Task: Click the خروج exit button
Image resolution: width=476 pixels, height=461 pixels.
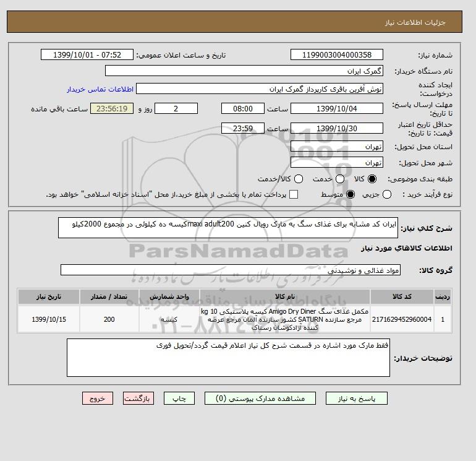Action: [98, 399]
